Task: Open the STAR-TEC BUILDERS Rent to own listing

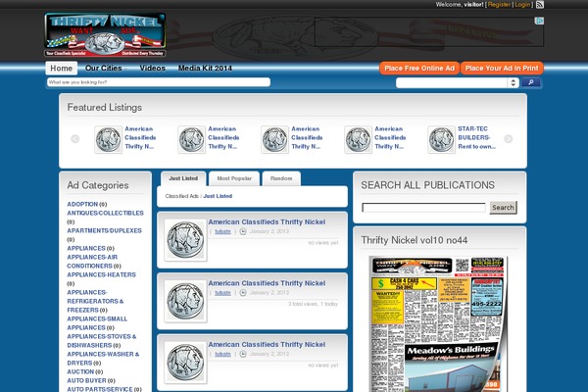Action: 476,137
